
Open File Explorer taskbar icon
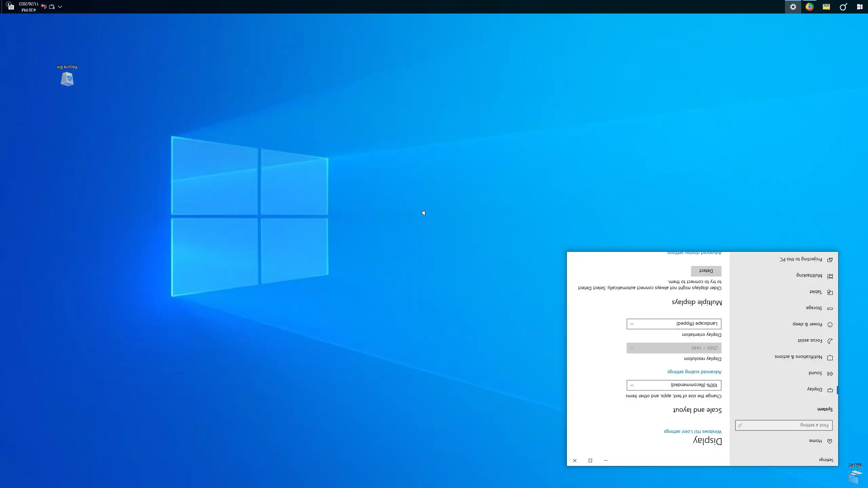[x=826, y=7]
